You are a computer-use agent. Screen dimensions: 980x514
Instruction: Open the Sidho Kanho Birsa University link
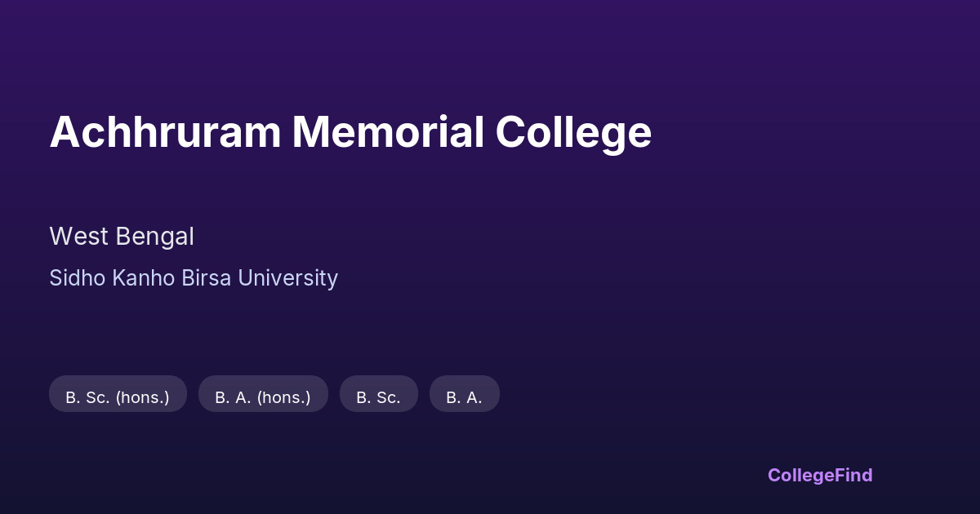194,278
